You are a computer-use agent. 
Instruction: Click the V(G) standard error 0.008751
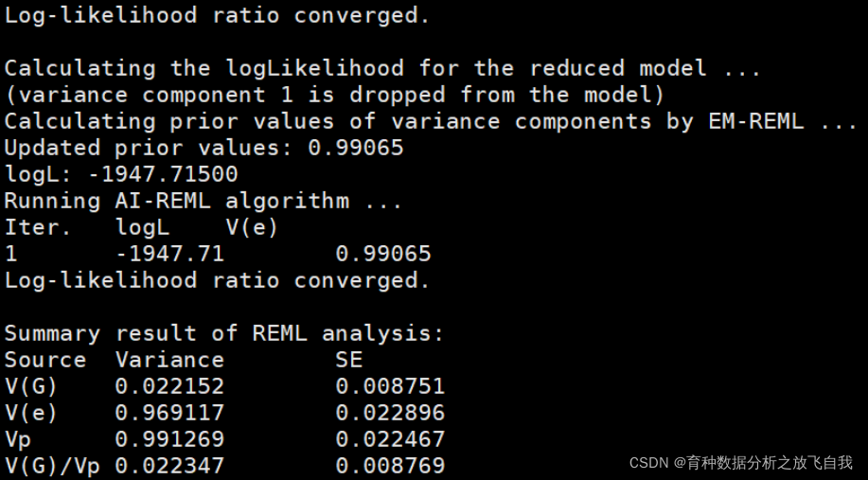tap(390, 386)
